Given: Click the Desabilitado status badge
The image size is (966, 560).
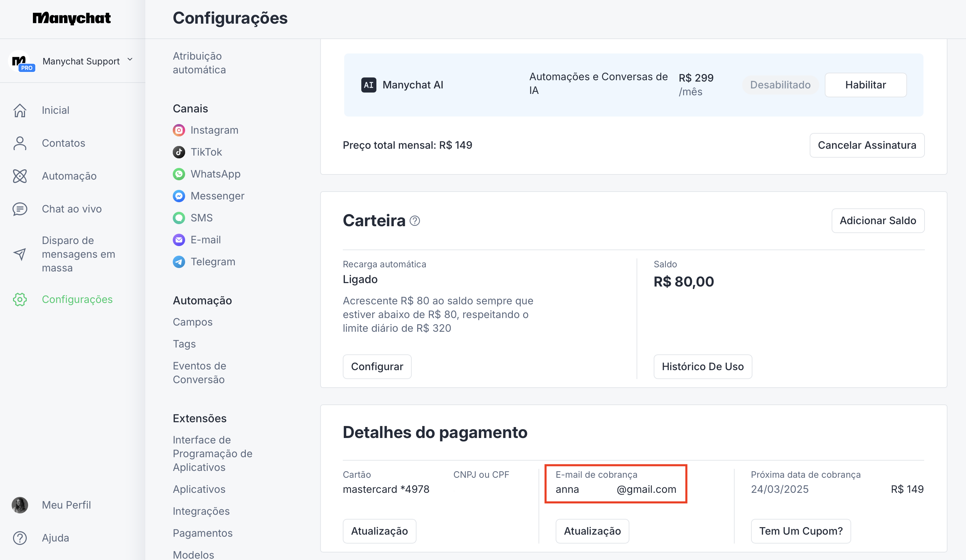Looking at the screenshot, I should coord(780,85).
